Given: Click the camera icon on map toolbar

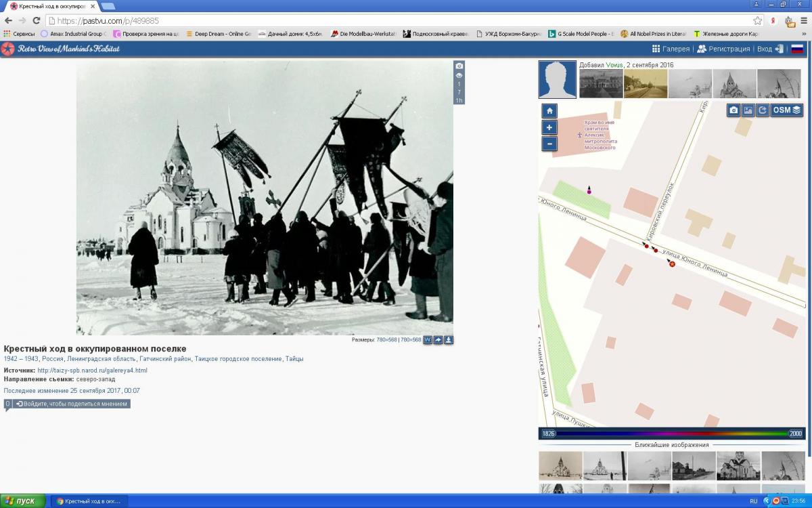Looking at the screenshot, I should (x=734, y=110).
